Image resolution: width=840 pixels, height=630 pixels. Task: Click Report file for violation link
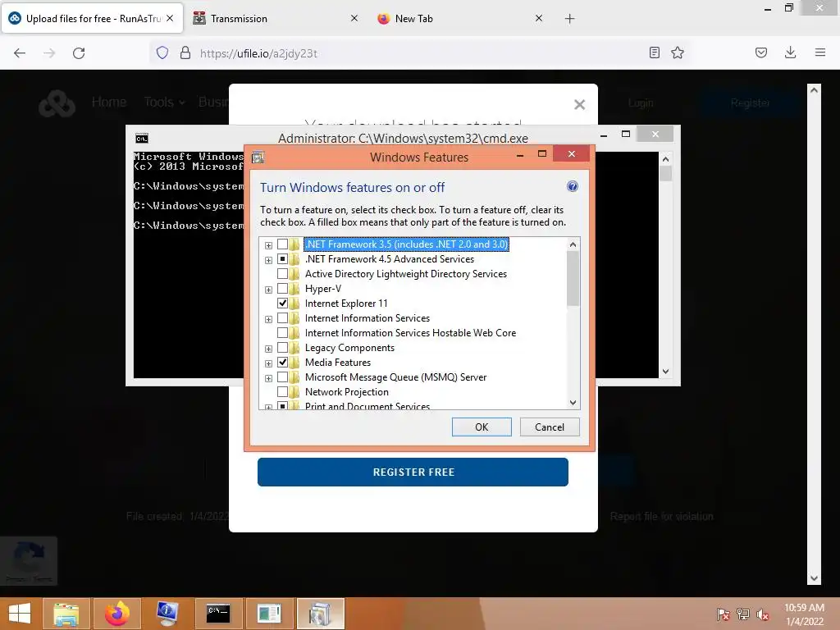(662, 517)
